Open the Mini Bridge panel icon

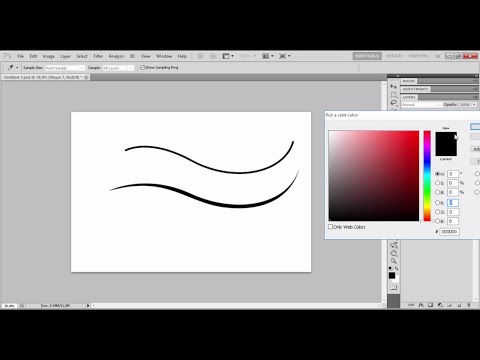213,56
